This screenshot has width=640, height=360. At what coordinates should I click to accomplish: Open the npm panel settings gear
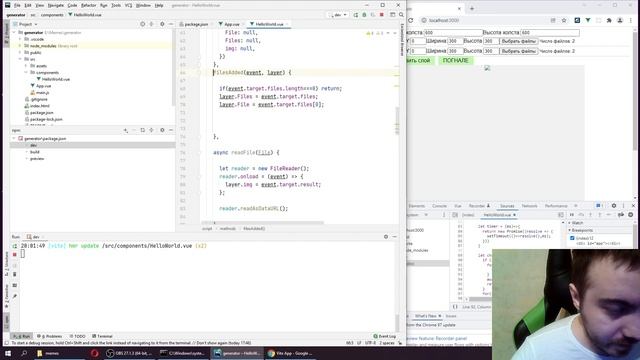point(162,130)
